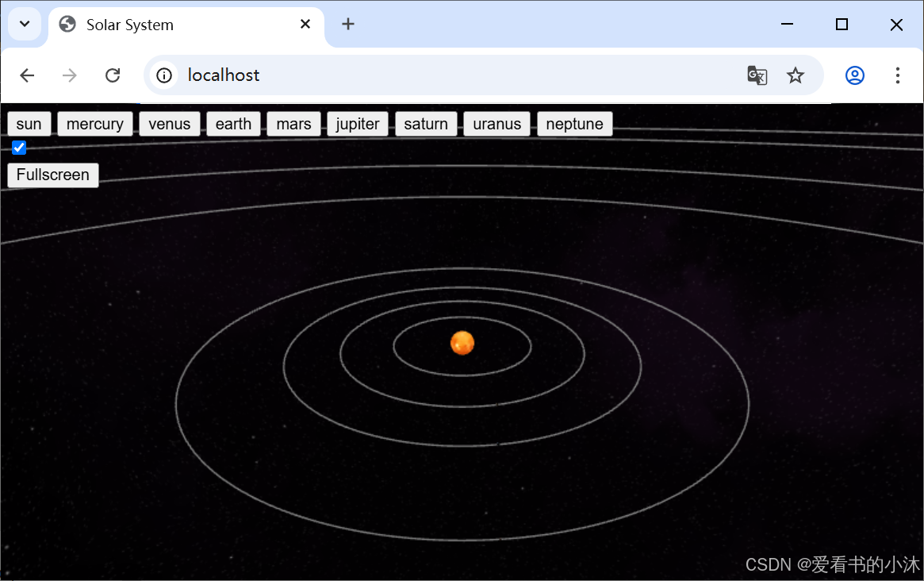This screenshot has width=924, height=581.
Task: Open the translate page icon
Action: click(x=757, y=75)
